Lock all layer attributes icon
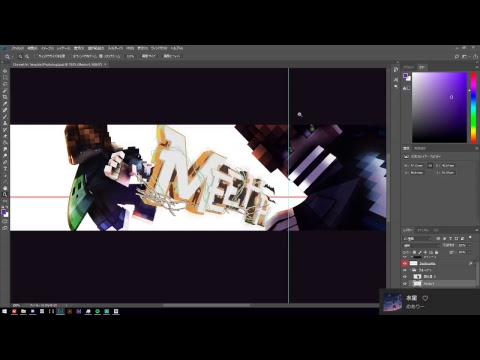This screenshot has width=480, height=360. click(436, 252)
